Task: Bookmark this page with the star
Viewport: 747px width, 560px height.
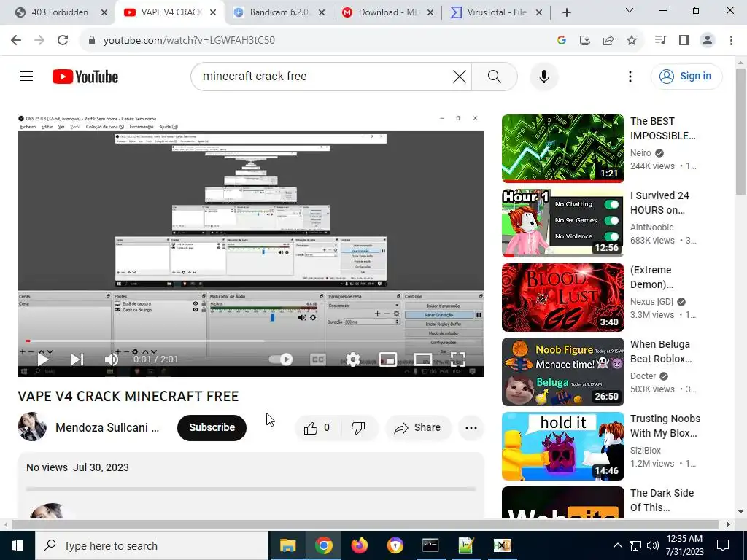Action: click(x=632, y=41)
